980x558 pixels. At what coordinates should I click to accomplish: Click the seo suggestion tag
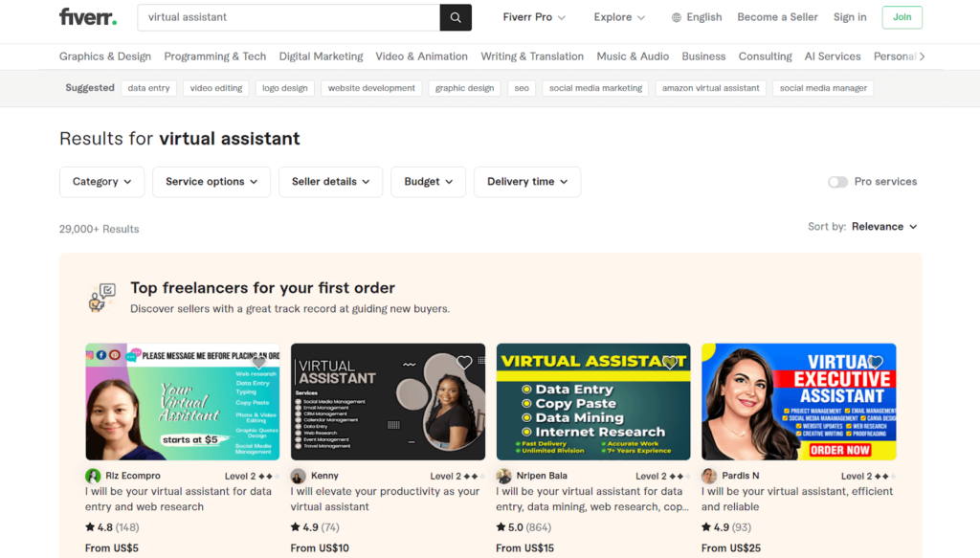522,88
